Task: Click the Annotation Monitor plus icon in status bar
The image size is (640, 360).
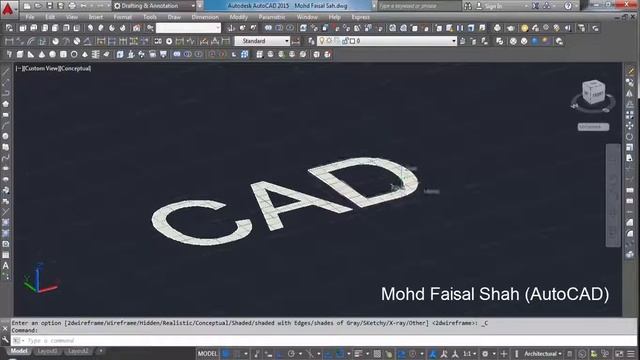Action: tap(504, 354)
